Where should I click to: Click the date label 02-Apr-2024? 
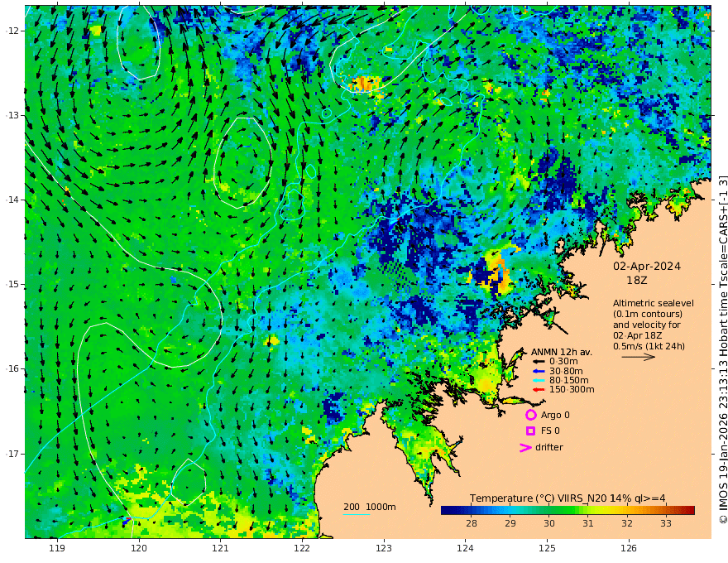(x=647, y=266)
